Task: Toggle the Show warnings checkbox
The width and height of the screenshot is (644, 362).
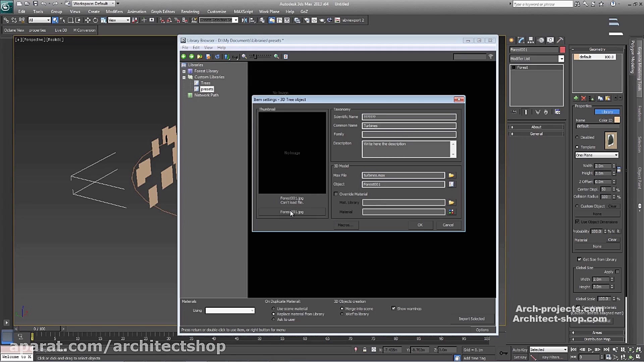Action: click(393, 308)
